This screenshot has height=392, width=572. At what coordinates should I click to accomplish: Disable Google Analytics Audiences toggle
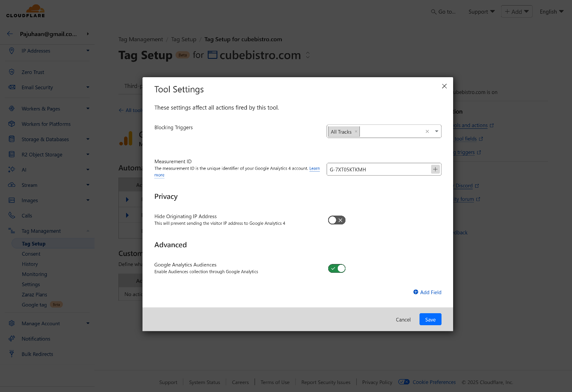[x=337, y=268]
